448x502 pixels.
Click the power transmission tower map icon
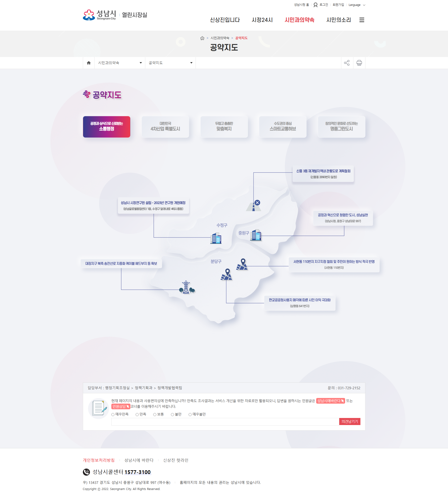click(186, 287)
